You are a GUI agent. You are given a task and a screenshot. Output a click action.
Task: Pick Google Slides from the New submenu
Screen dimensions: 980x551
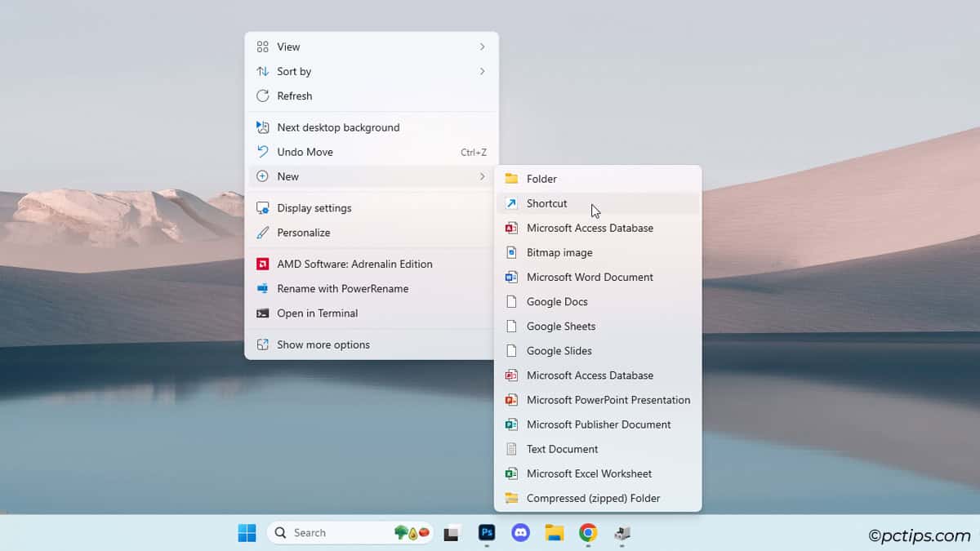click(598, 350)
